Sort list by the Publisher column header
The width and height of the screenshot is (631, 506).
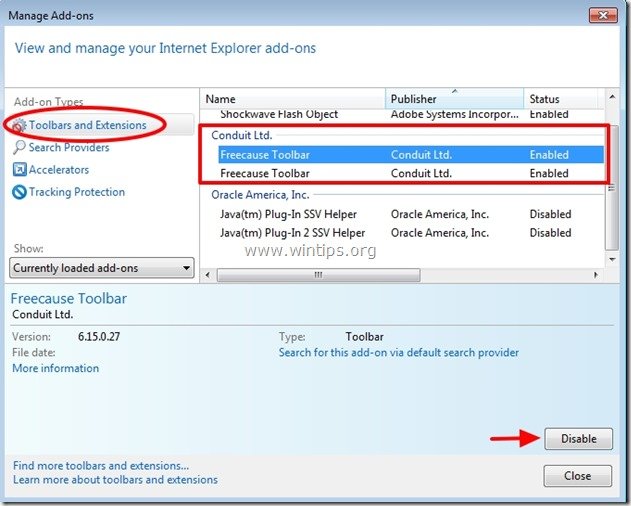click(454, 99)
